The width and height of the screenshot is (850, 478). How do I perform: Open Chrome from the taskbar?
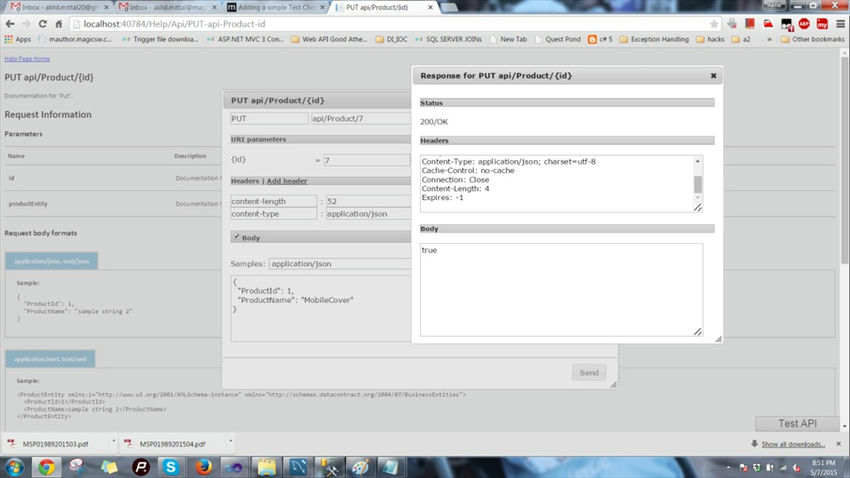click(x=47, y=467)
